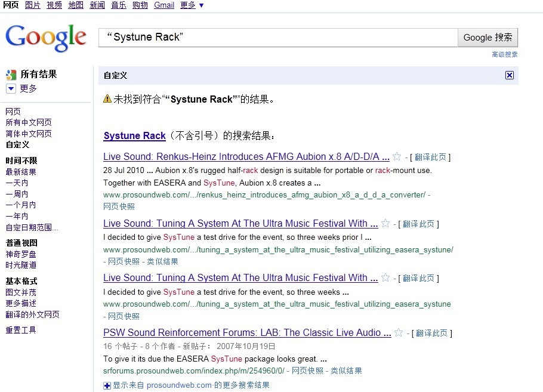
Task: Click the search input field
Action: 278,38
